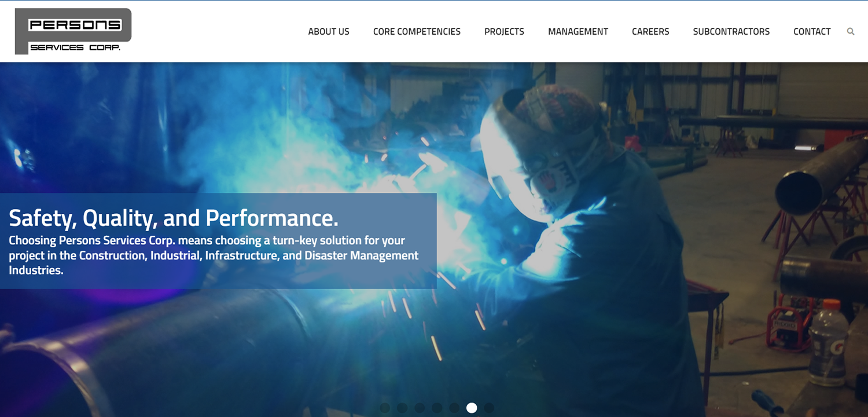This screenshot has width=868, height=417.
Task: Open the Careers page
Action: pyautogui.click(x=650, y=32)
